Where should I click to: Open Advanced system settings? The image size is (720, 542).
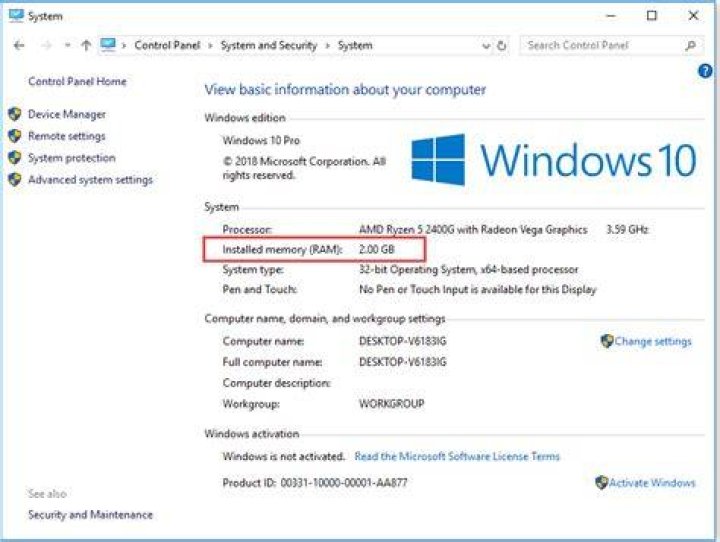coord(90,180)
